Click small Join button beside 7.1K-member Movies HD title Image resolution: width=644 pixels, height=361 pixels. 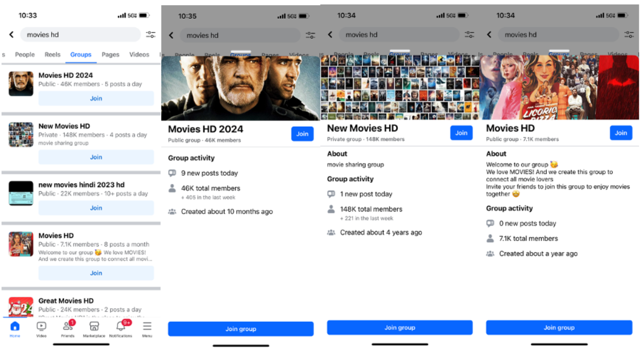pyautogui.click(x=621, y=133)
